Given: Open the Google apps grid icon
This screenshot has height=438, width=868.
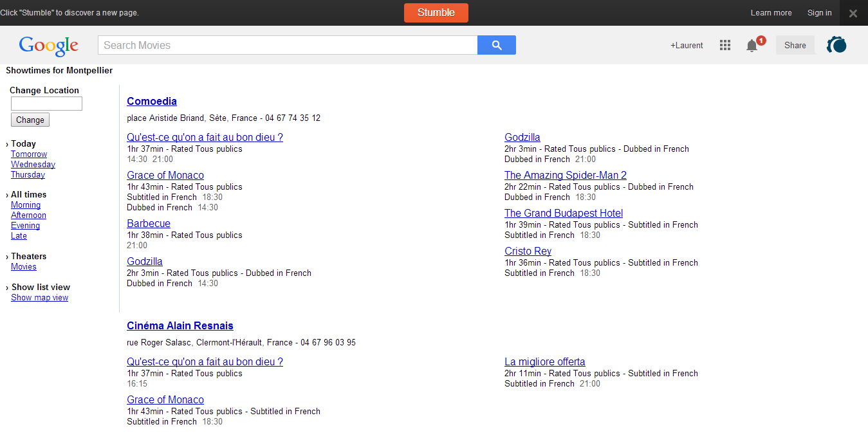Looking at the screenshot, I should pyautogui.click(x=725, y=45).
